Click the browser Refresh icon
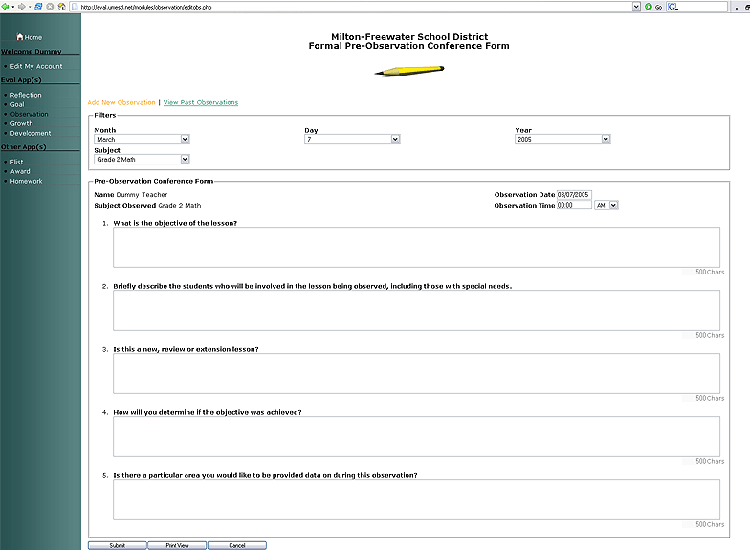 point(38,7)
